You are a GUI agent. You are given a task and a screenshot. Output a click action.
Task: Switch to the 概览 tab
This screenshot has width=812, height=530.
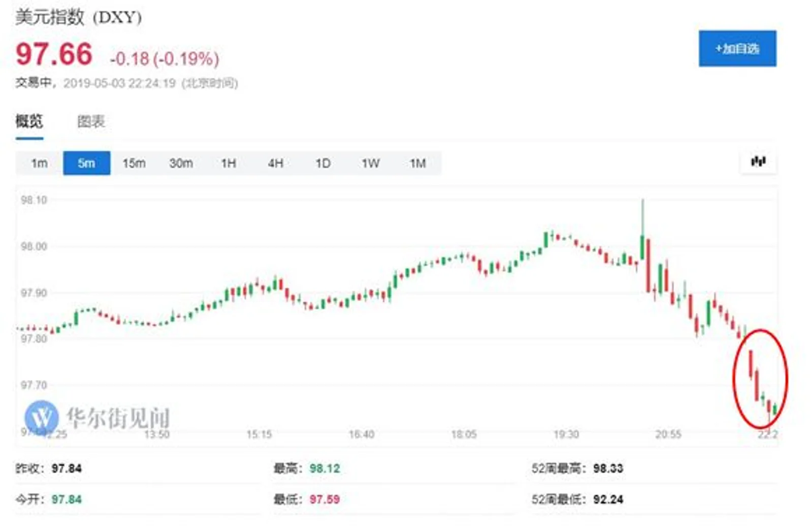pyautogui.click(x=29, y=121)
